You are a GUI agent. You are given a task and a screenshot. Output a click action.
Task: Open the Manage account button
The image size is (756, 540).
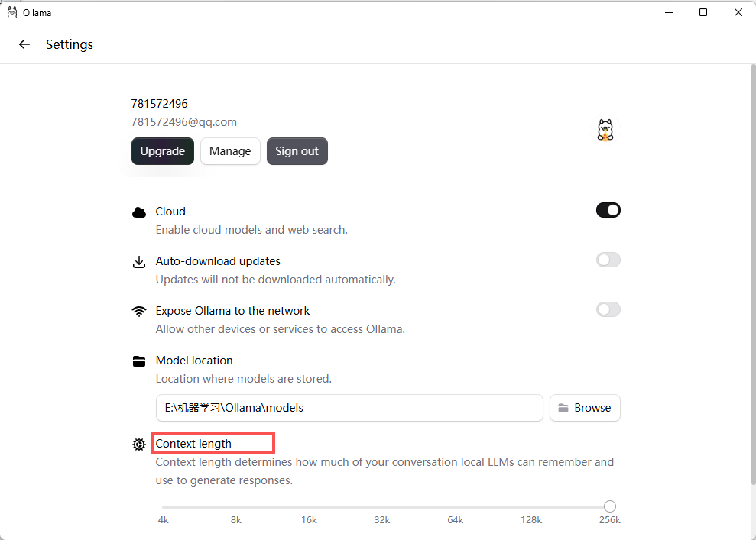click(x=230, y=151)
